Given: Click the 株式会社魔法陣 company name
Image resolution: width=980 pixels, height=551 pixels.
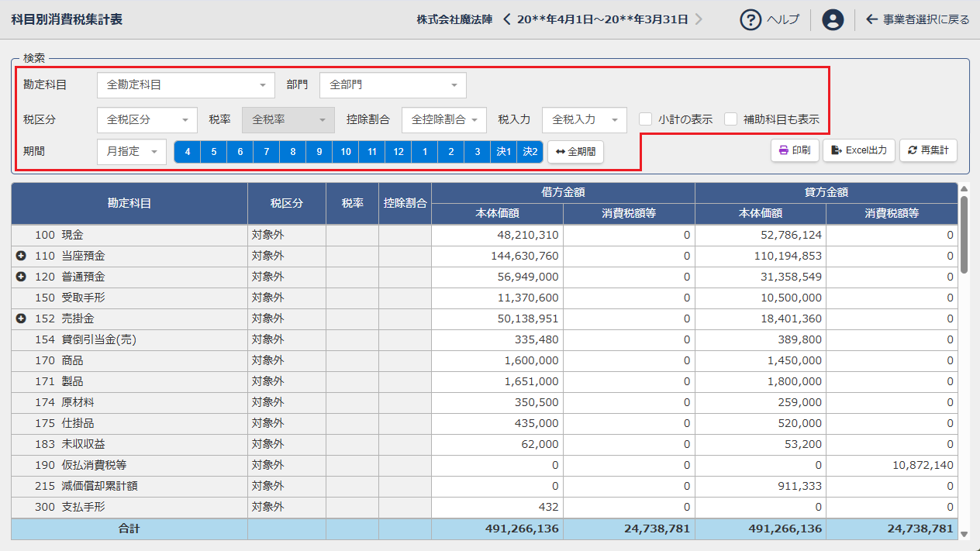Looking at the screenshot, I should point(454,19).
